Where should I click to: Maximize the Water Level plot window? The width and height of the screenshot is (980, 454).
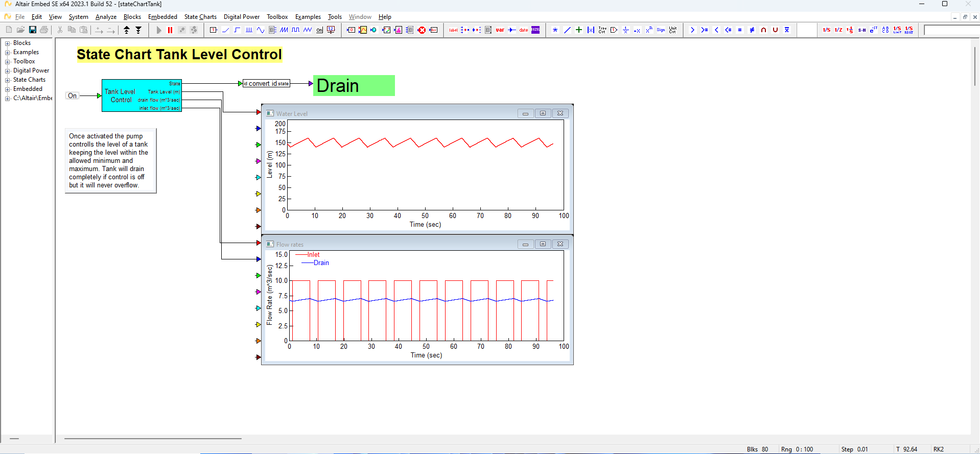[x=543, y=113]
